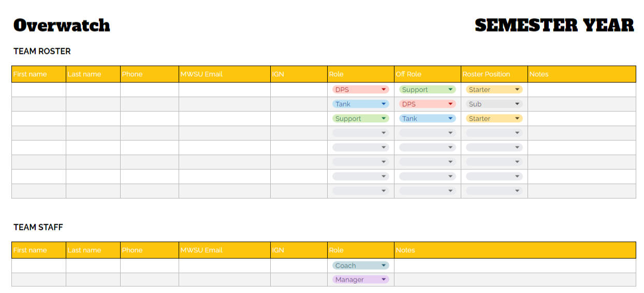This screenshot has height=293, width=644.
Task: Click the MWSU Email header in Team Staff
Action: (225, 250)
